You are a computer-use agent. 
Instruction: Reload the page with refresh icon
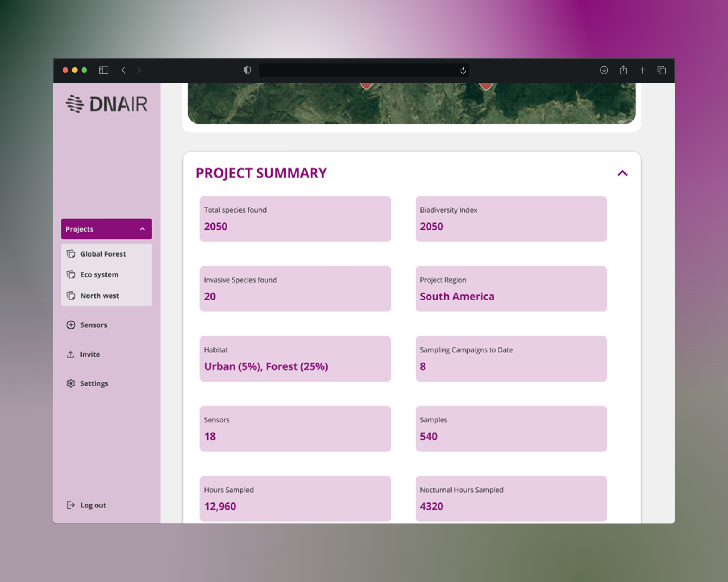(463, 70)
